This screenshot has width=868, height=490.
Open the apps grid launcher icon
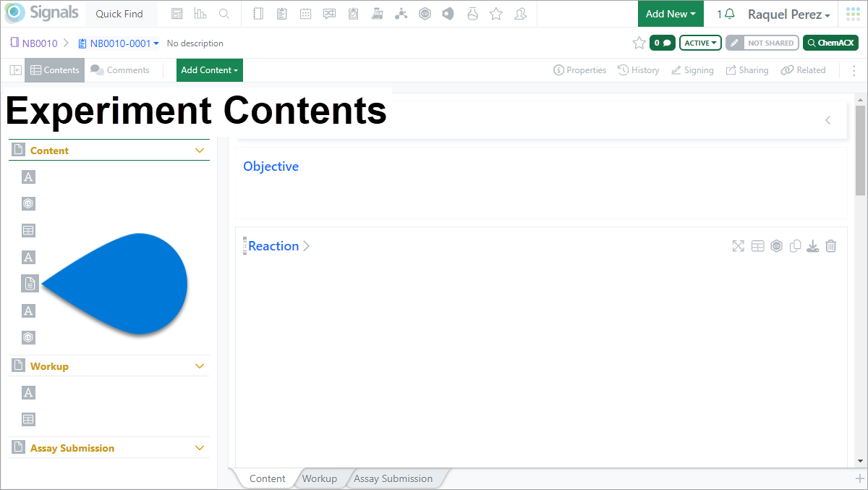point(853,14)
